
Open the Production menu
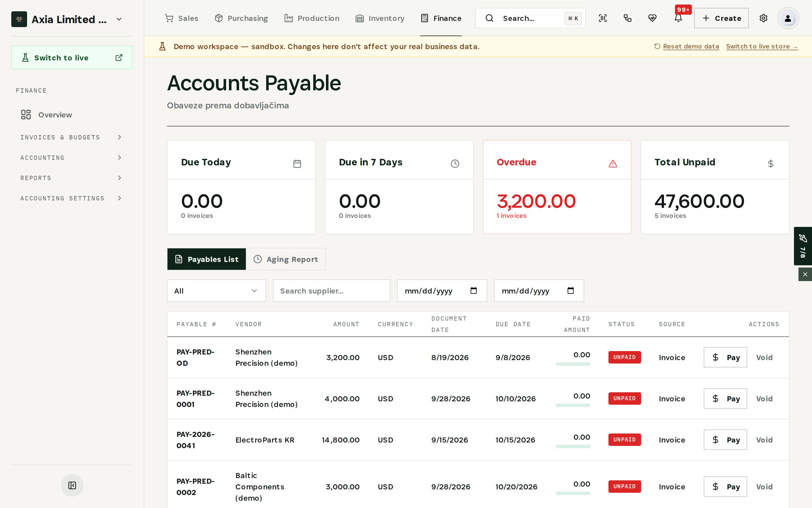312,18
